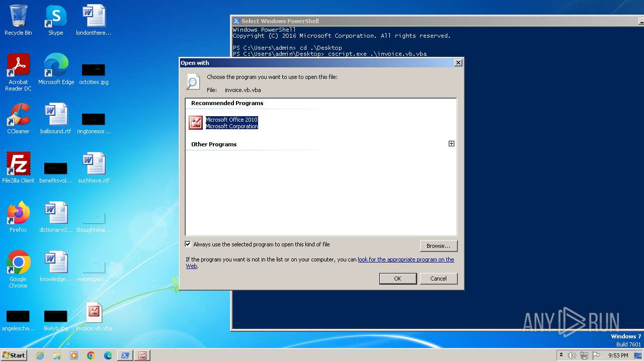Select angelescha file on desktop

coord(18,319)
